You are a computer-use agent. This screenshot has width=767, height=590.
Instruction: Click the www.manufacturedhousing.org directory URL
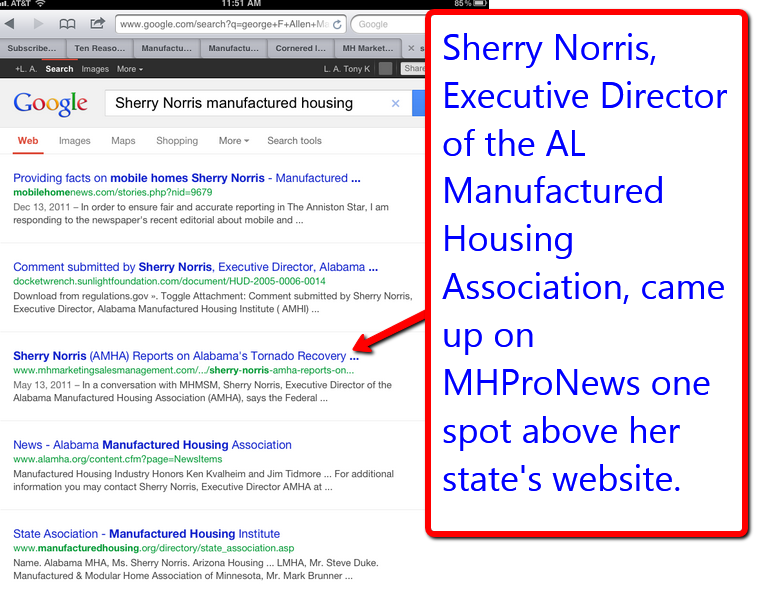[154, 548]
